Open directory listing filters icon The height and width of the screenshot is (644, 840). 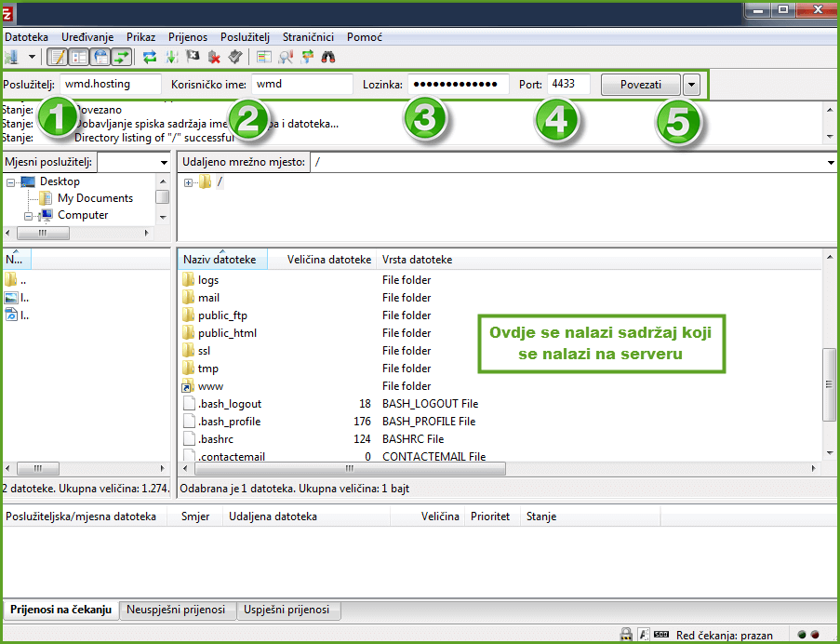[263, 57]
